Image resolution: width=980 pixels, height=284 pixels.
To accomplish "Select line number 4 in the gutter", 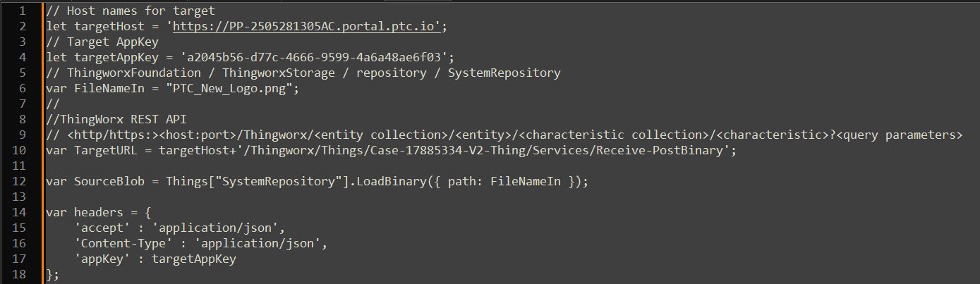I will coord(21,57).
